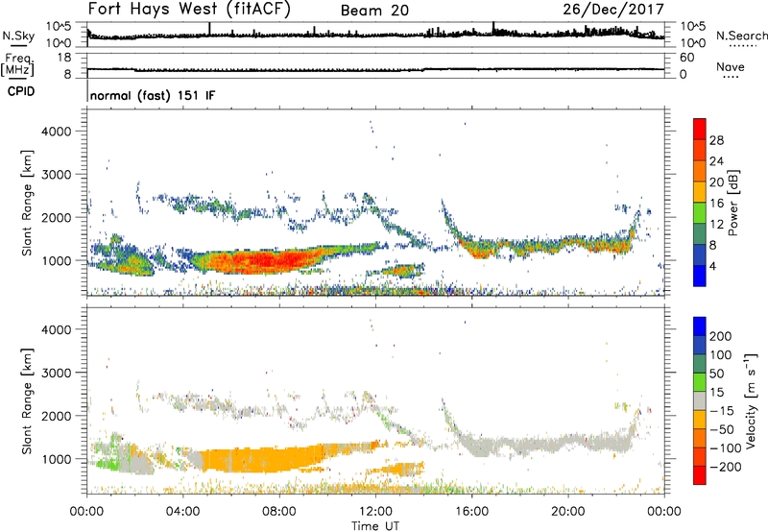Click the orange velocity band near 08:00
This screenshot has height=532, width=768.
pyautogui.click(x=275, y=458)
